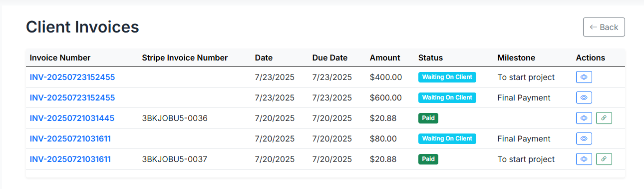
Task: Click the Invoice Number column header
Action: 60,57
